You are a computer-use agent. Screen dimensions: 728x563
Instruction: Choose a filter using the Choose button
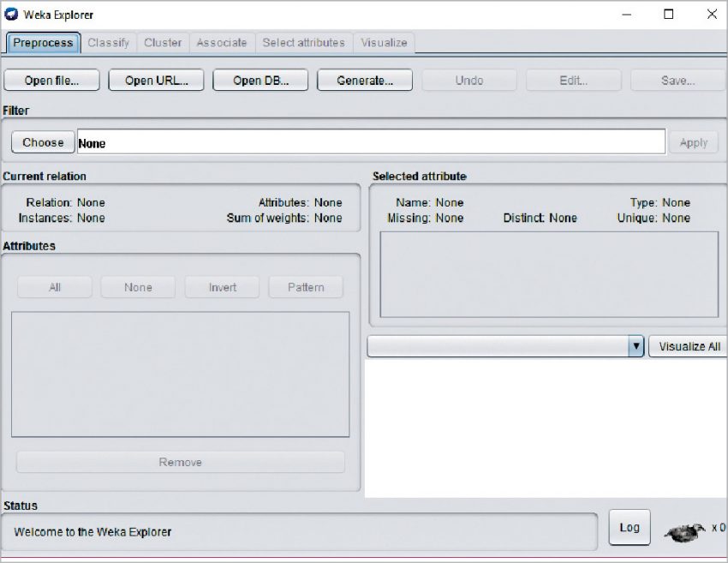(41, 141)
